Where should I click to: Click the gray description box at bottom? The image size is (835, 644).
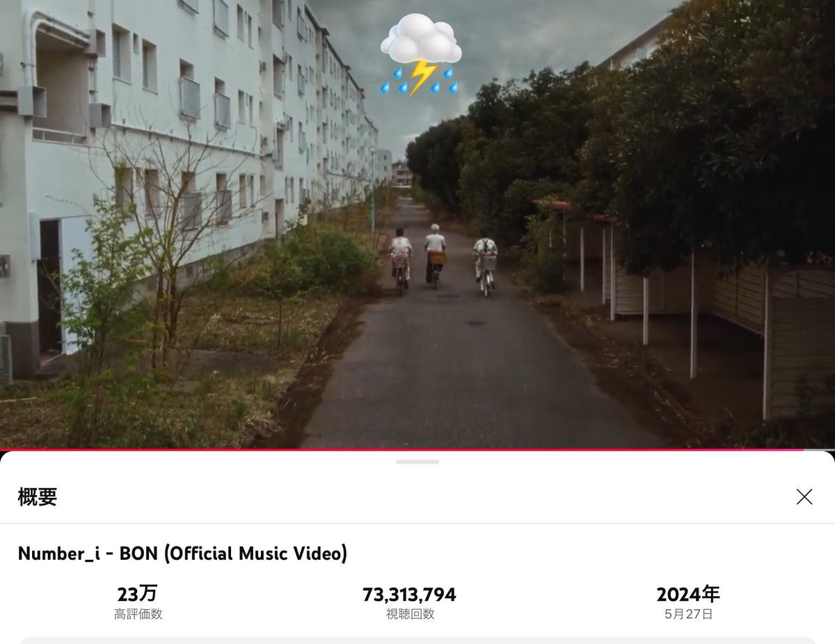tap(417, 641)
